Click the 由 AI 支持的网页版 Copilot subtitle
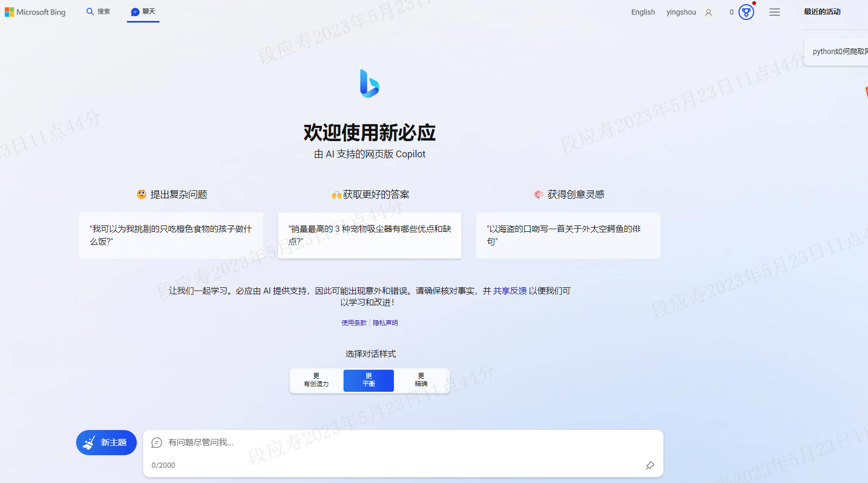The height and width of the screenshot is (483, 868). click(x=370, y=154)
